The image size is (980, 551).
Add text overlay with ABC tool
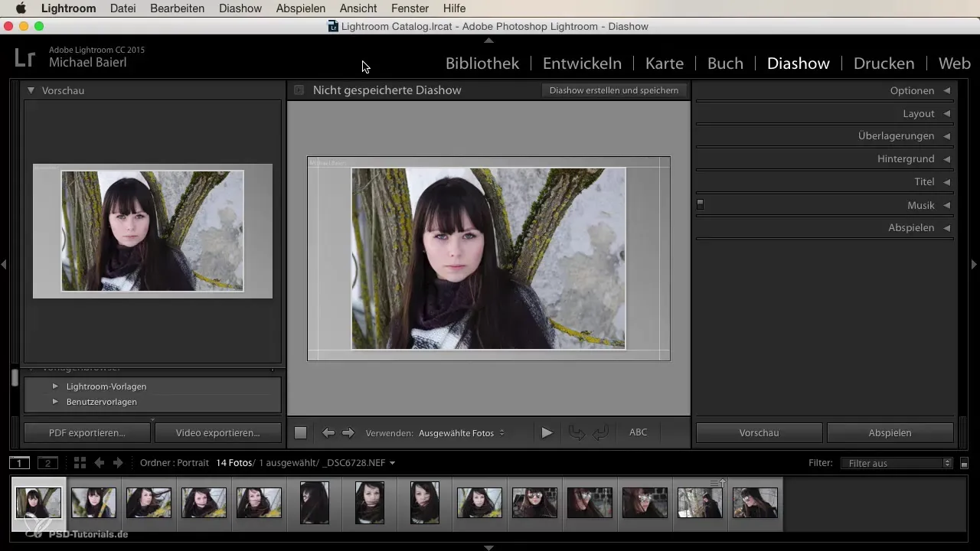click(x=639, y=432)
